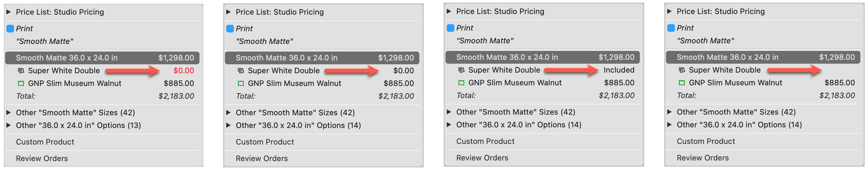The width and height of the screenshot is (868, 170).
Task: Click mat icon in row marked Included
Action: click(x=461, y=70)
